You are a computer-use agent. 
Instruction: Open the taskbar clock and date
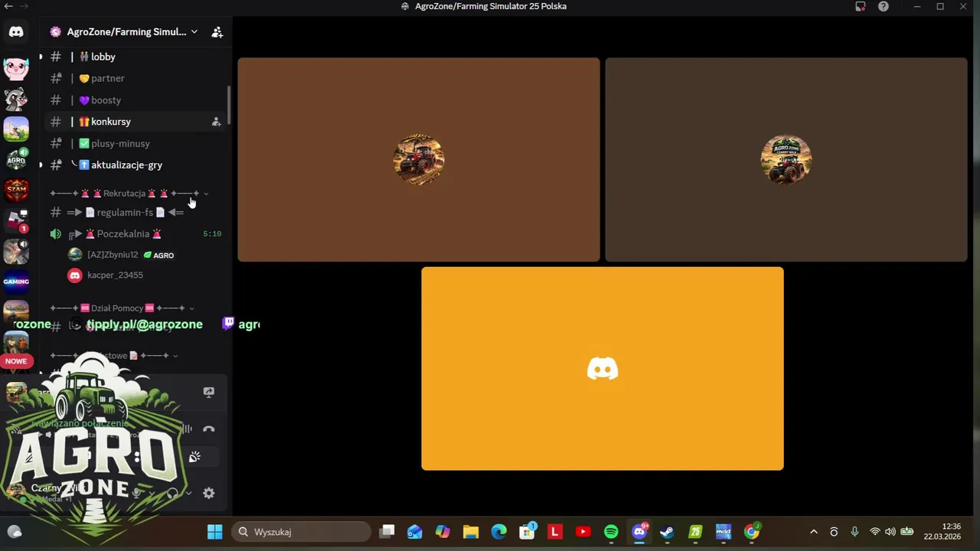coord(942,532)
